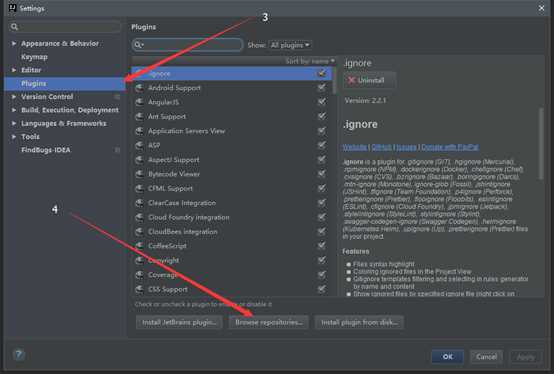This screenshot has width=554, height=374.
Task: Select Plugins in the settings tree
Action: click(65, 84)
